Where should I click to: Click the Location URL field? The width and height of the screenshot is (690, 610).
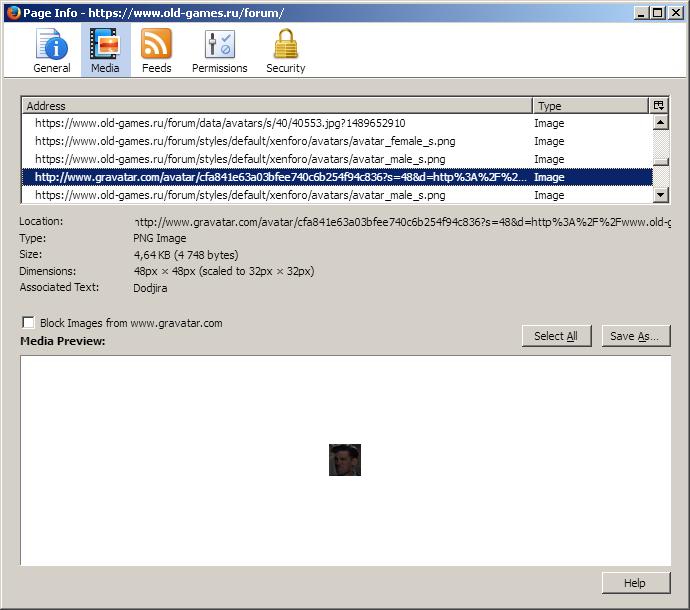point(402,222)
